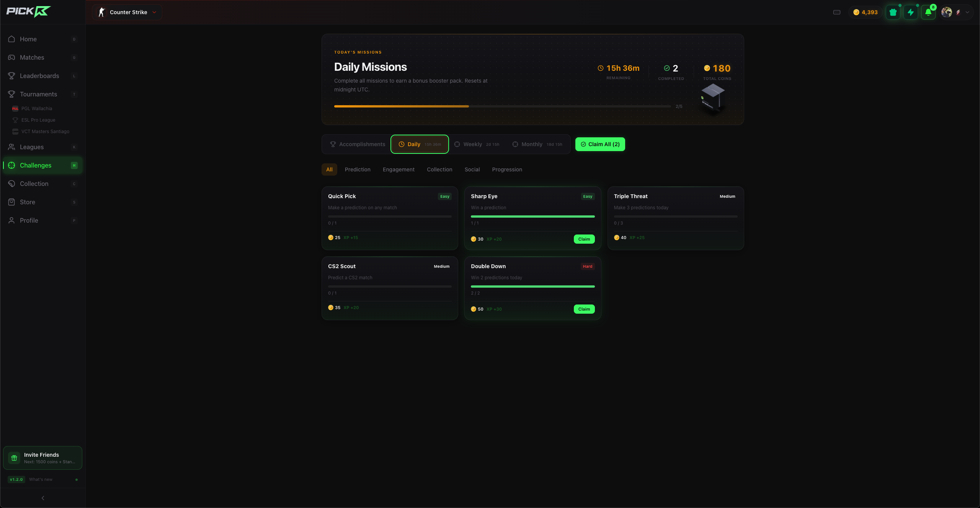Viewport: 980px width, 508px height.
Task: Click the keyboard shortcuts icon
Action: [837, 12]
